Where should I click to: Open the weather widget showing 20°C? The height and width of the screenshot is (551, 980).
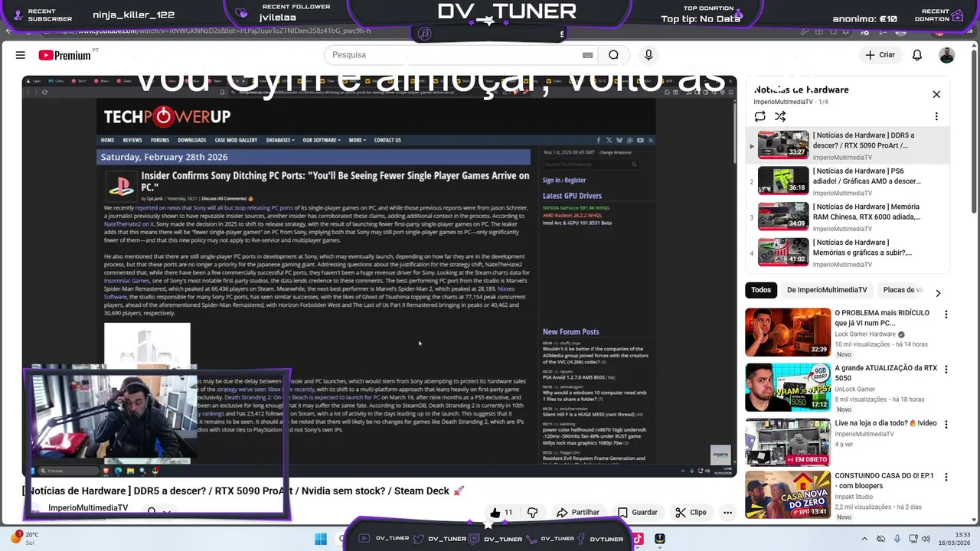[x=23, y=538]
